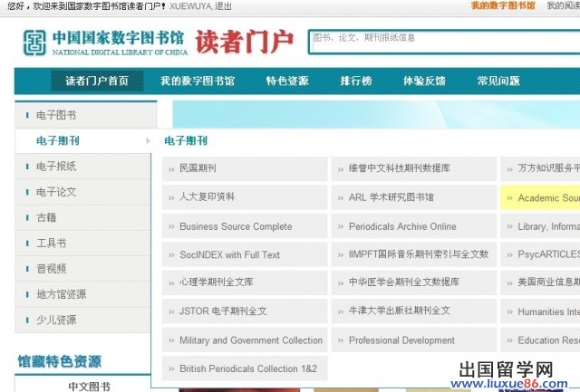This screenshot has width=580, height=392.
Task: Select 音视频 in the sidebar
Action: [x=83, y=269]
